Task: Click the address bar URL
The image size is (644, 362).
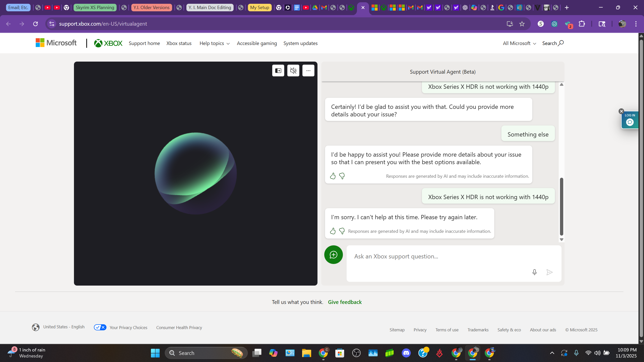Action: [103, 24]
